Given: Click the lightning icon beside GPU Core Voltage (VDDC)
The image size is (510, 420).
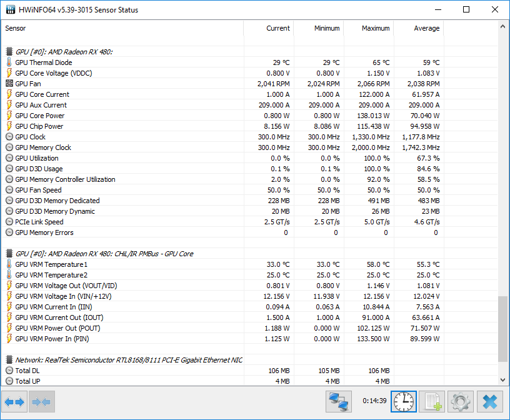Looking at the screenshot, I should click(x=9, y=73).
